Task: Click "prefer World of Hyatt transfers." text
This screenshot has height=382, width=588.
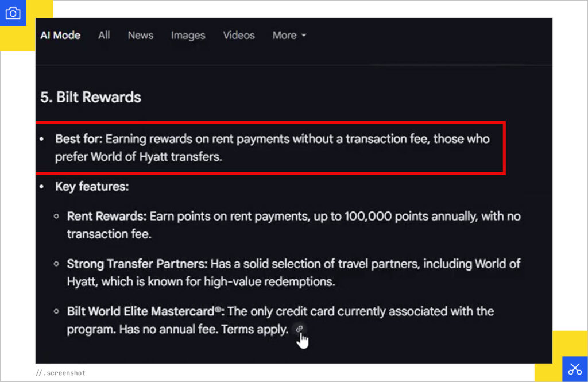Action: pyautogui.click(x=138, y=157)
